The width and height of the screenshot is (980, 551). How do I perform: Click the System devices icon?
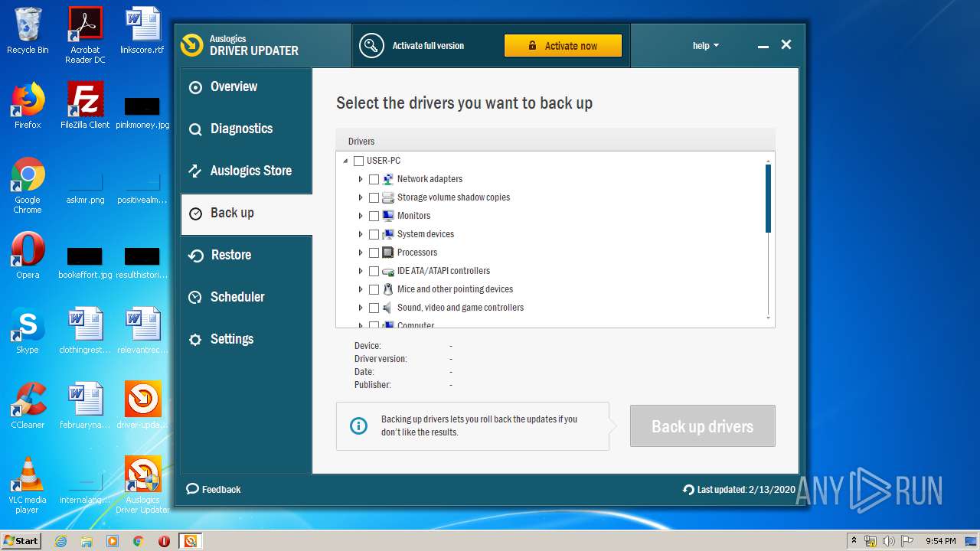pos(388,234)
